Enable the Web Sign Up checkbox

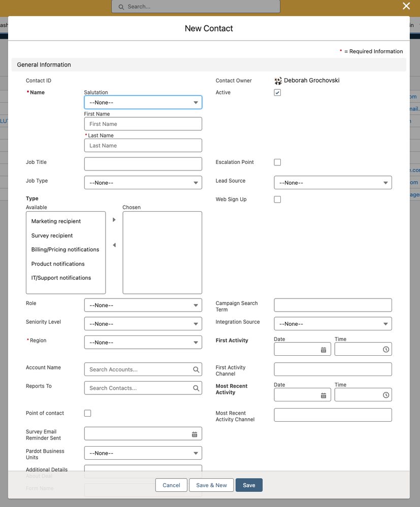coord(277,199)
